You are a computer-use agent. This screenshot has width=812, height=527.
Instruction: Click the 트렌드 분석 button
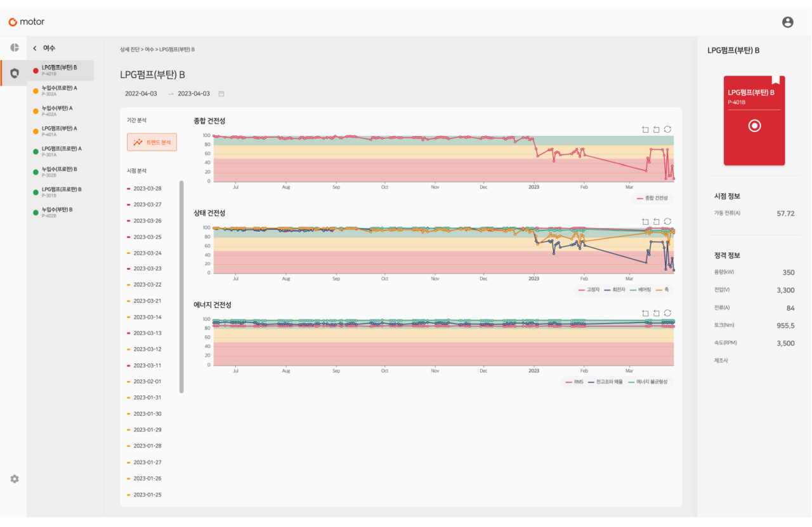(152, 142)
